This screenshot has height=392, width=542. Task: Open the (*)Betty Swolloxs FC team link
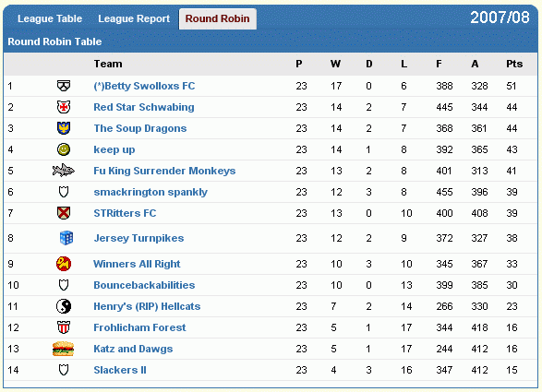[144, 86]
